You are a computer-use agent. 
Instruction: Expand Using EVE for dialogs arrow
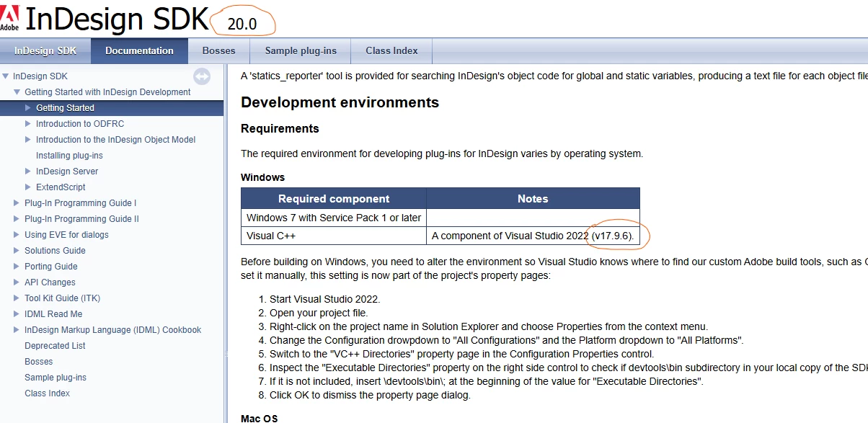point(17,235)
